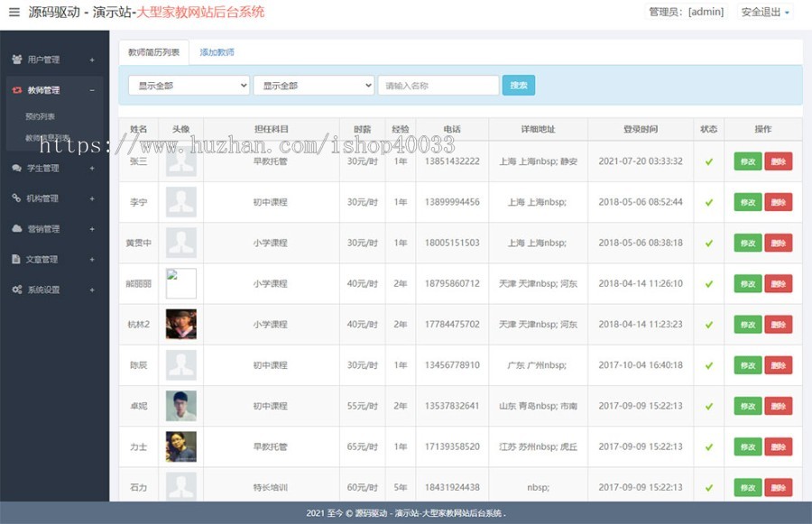Click the 机构管理 link icon

click(x=17, y=198)
